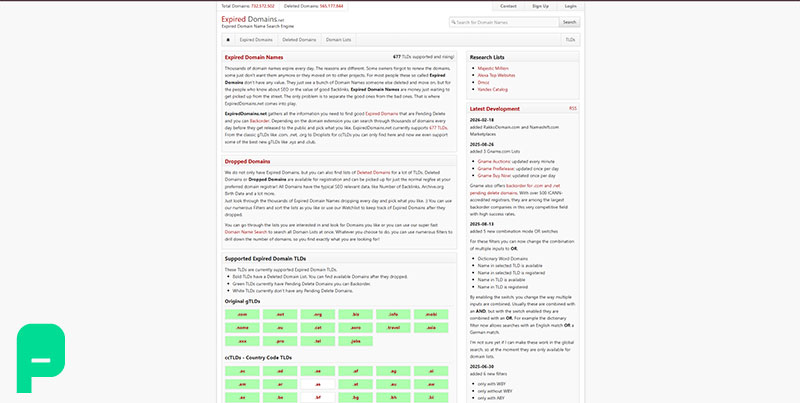This screenshot has height=403, width=800.
Task: Open the RSS feed link
Action: point(573,108)
